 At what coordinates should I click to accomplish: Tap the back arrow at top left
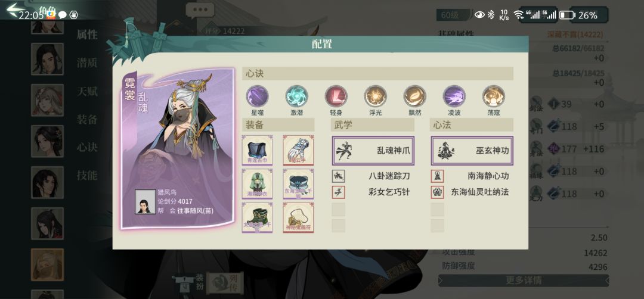coord(16,9)
